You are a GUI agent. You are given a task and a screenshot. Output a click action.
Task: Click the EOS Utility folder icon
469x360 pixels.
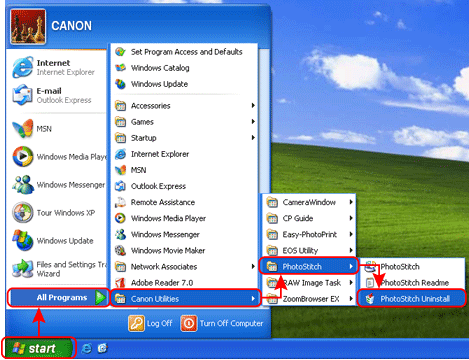(x=272, y=250)
